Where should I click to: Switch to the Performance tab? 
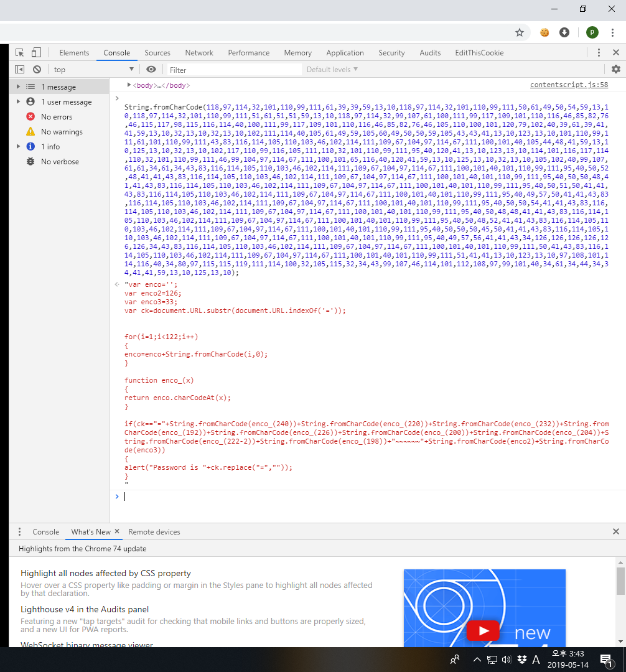point(248,53)
